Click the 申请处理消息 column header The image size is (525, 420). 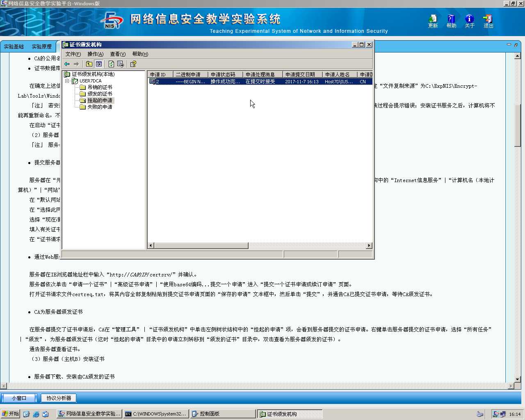click(x=263, y=74)
